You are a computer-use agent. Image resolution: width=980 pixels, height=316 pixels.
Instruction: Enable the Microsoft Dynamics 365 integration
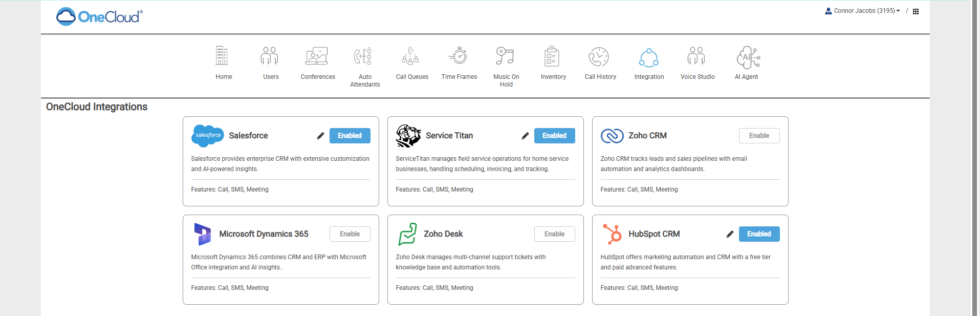(x=350, y=234)
